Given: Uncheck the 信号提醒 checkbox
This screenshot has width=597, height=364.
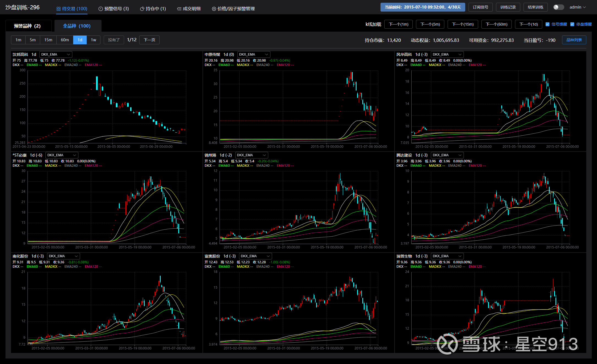Looking at the screenshot, I should (x=547, y=24).
